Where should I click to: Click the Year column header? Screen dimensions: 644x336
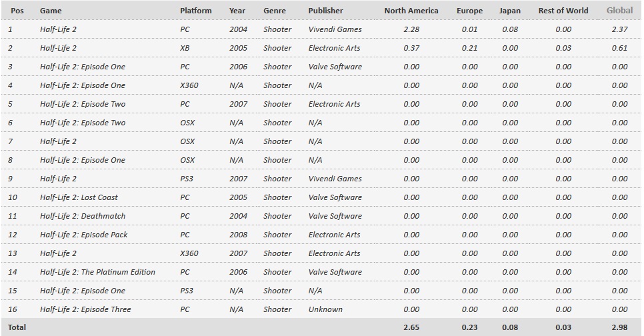click(x=237, y=11)
